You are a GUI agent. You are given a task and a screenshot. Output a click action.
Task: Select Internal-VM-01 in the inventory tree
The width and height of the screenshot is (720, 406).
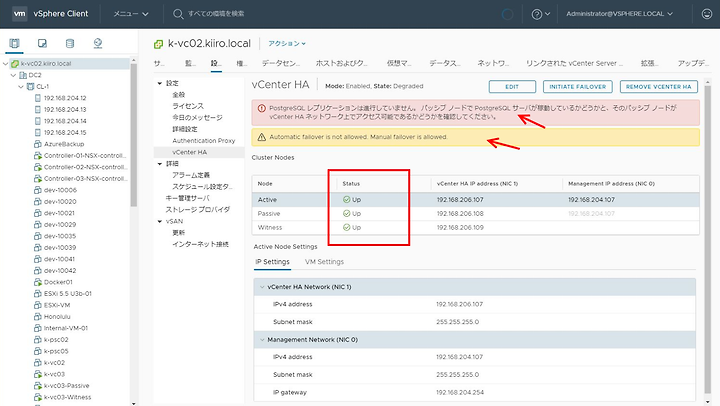click(66, 328)
